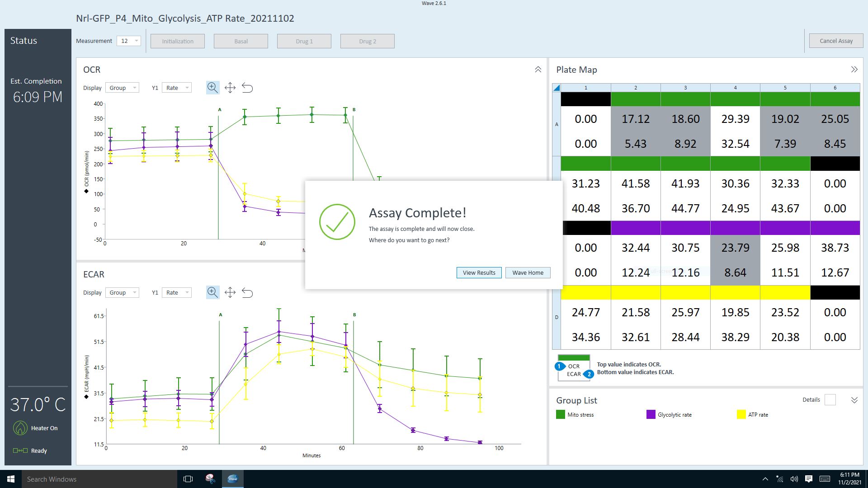Screen dimensions: 868x488
Task: Open the ECAR Y1 Rate dropdown
Action: point(176,292)
